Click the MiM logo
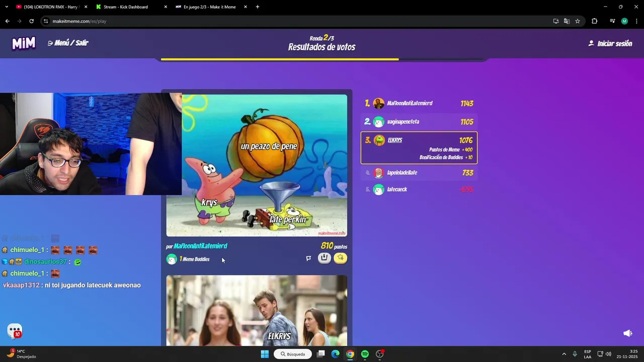Screen dimensions: 644x362 click(24, 43)
